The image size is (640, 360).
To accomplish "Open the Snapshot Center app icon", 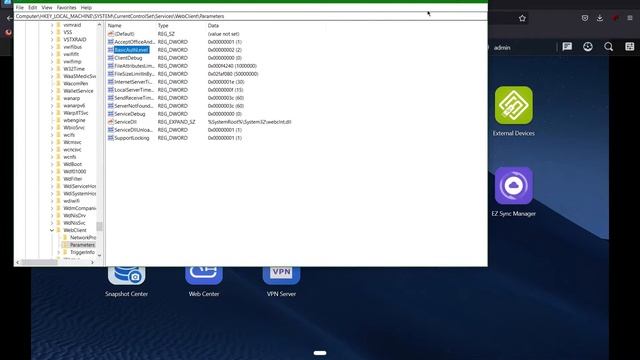I will [127, 276].
